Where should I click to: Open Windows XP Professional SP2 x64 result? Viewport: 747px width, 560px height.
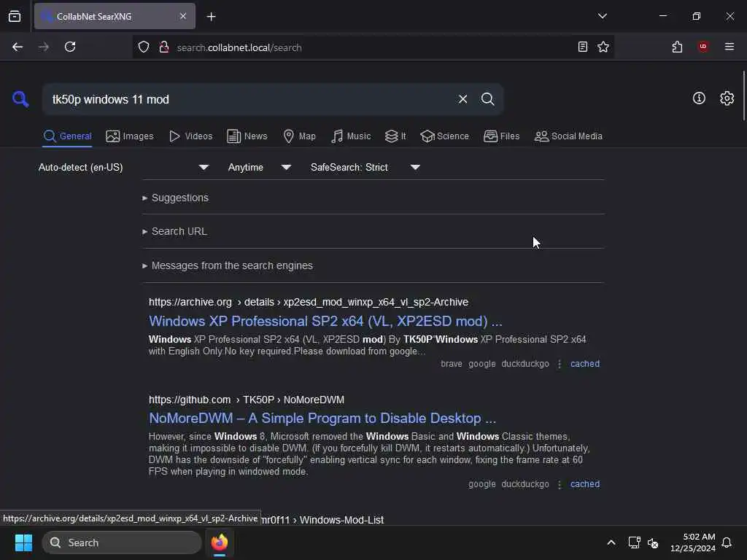point(325,322)
